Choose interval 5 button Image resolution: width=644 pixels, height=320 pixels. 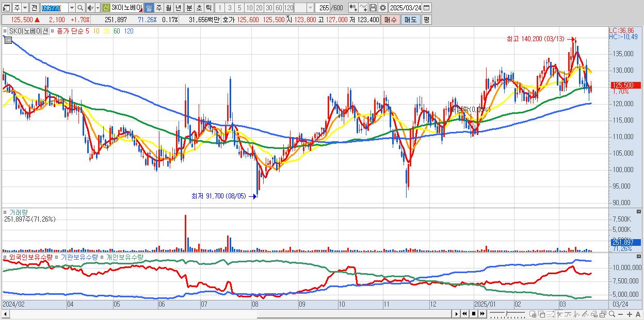(239, 8)
